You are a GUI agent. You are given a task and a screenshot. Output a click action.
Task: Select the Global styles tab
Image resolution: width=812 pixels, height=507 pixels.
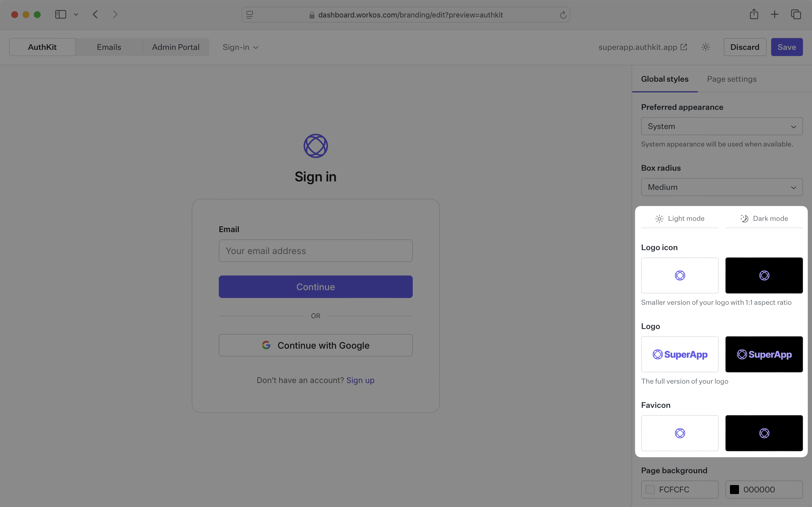pos(665,79)
